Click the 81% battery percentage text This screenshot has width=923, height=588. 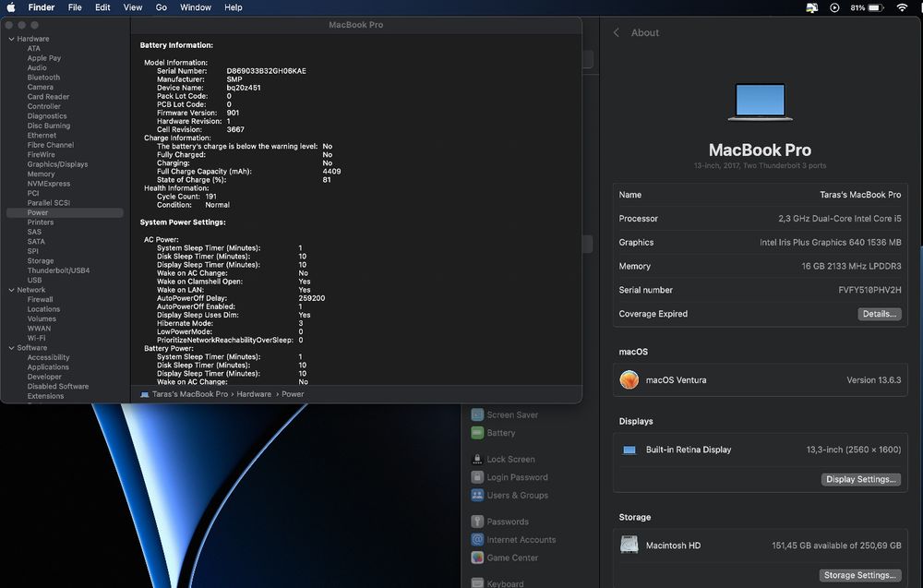857,7
